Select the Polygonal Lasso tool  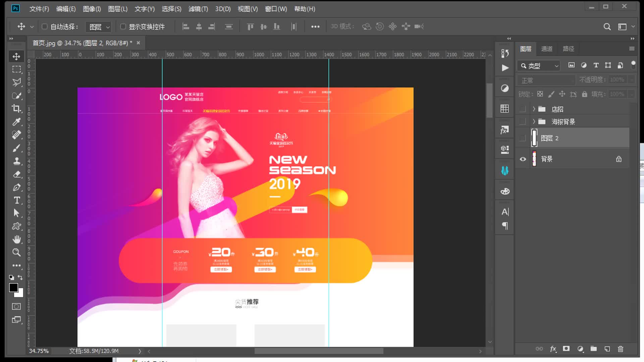tap(16, 82)
